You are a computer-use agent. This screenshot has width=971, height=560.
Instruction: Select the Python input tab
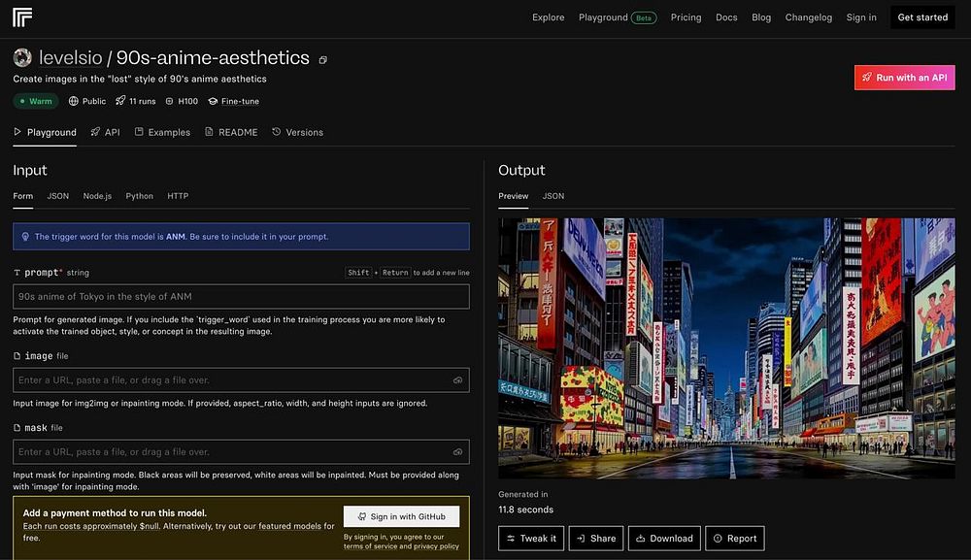pyautogui.click(x=139, y=196)
